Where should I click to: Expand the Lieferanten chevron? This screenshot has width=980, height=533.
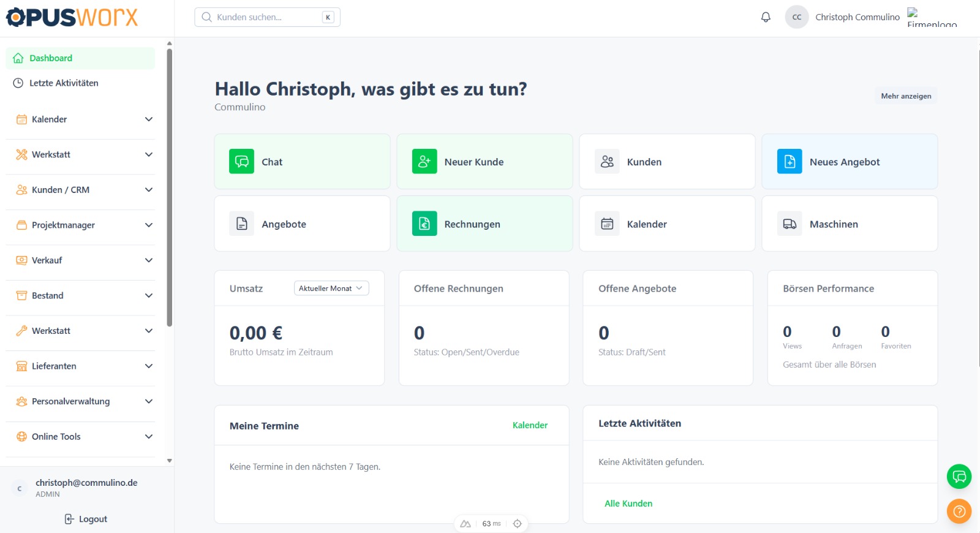(x=149, y=366)
